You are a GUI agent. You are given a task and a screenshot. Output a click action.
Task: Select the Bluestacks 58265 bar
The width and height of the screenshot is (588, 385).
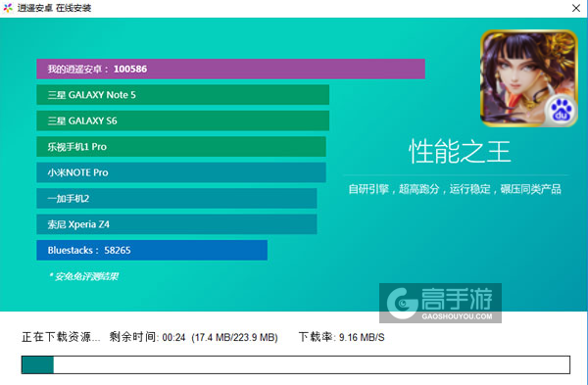coord(152,250)
